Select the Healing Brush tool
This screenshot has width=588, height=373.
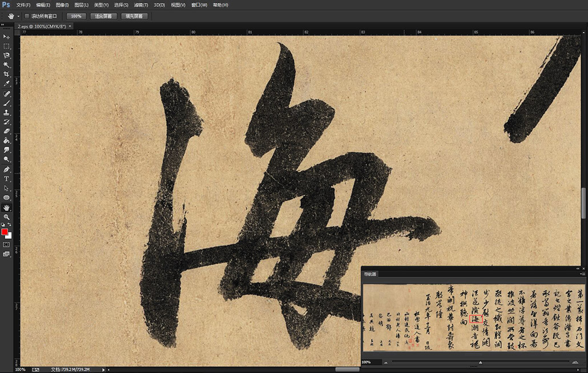(6, 94)
